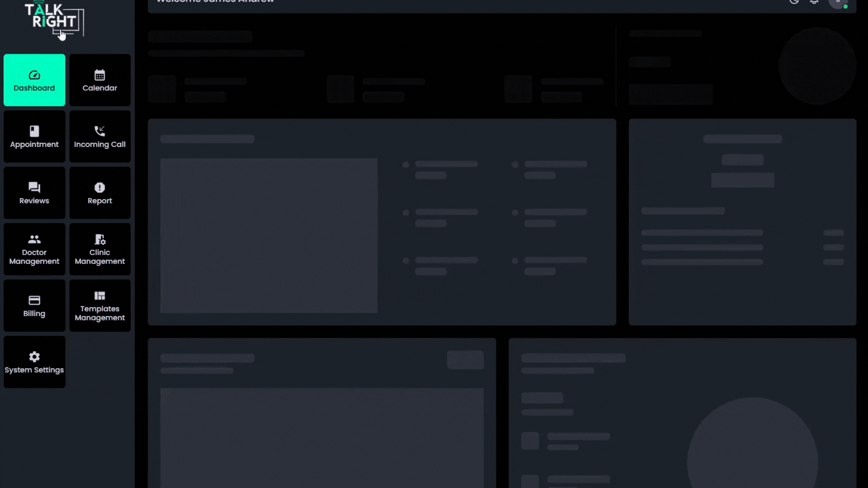Open the Dashboard section
The height and width of the screenshot is (488, 868).
tap(34, 80)
